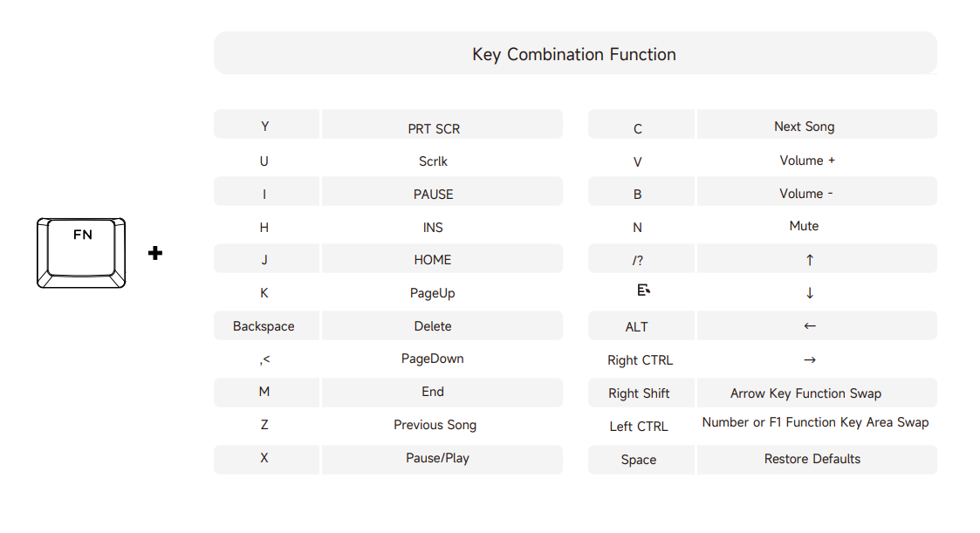Screen dimensions: 980x533
Task: Click the right arrow symbol
Action: coord(809,360)
